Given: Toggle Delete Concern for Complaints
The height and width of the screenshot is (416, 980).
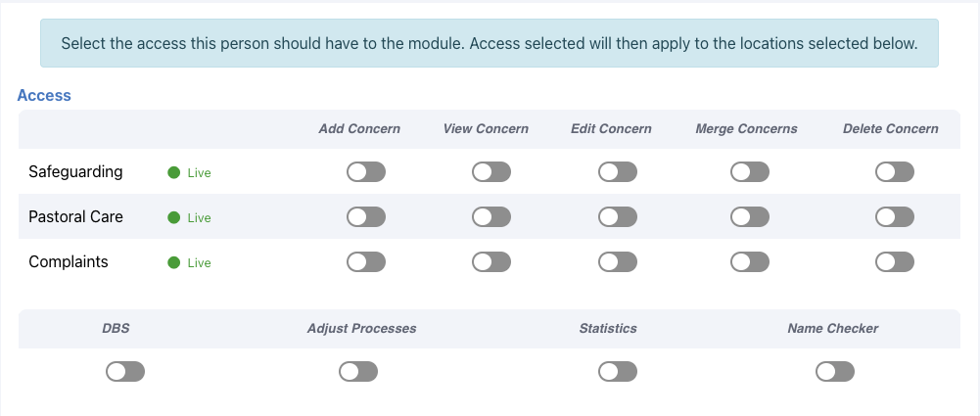Looking at the screenshot, I should click(895, 261).
